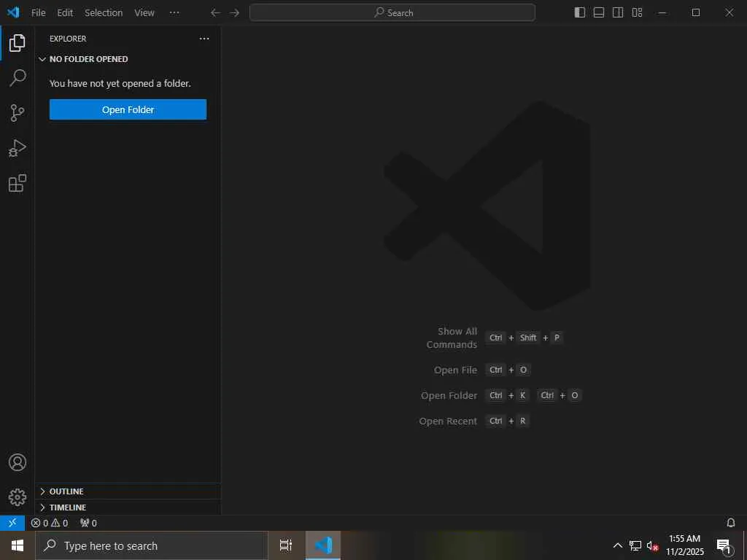
Task: Open Customize Layout icon
Action: (x=637, y=12)
